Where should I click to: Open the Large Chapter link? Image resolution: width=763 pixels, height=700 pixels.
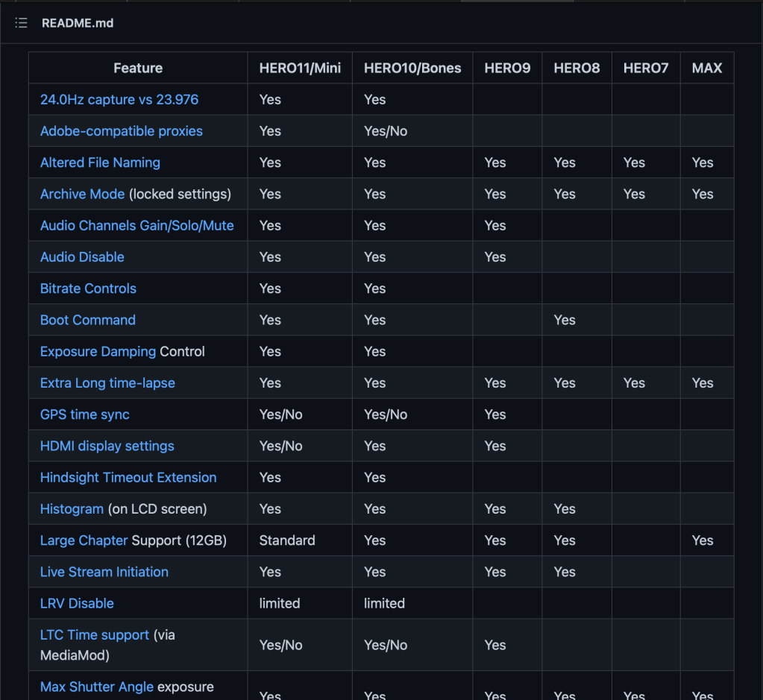click(x=84, y=540)
